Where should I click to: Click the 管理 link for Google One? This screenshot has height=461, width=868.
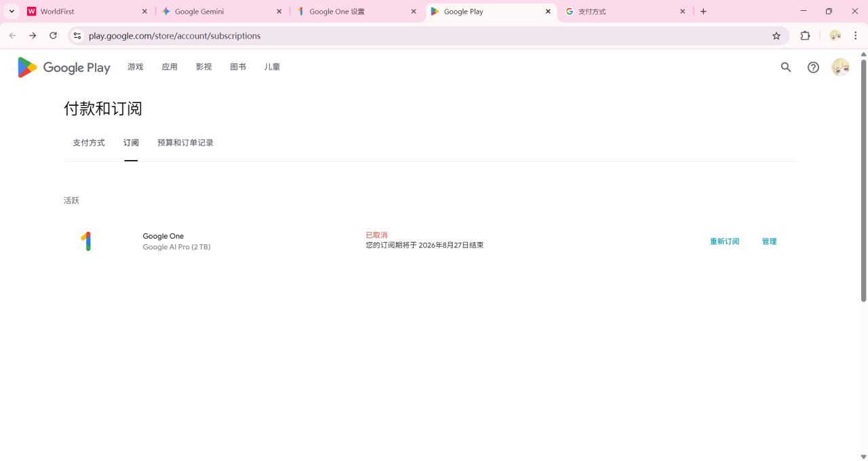(769, 241)
